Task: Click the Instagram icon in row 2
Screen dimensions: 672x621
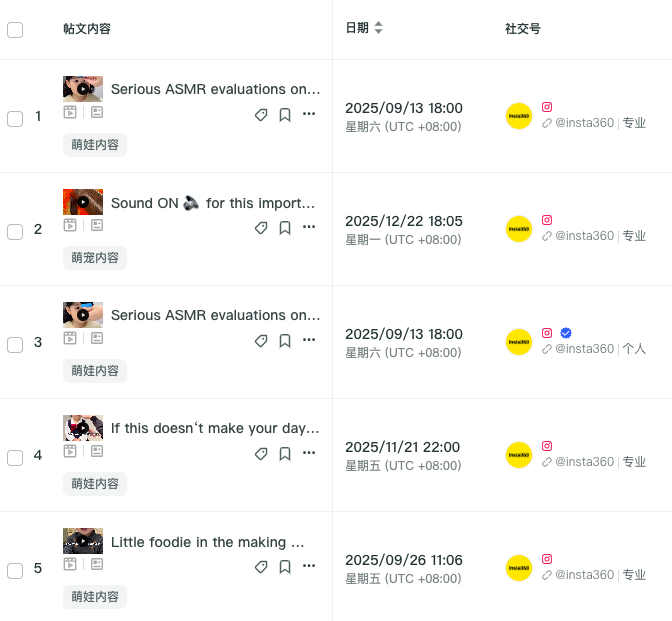Action: (x=547, y=219)
